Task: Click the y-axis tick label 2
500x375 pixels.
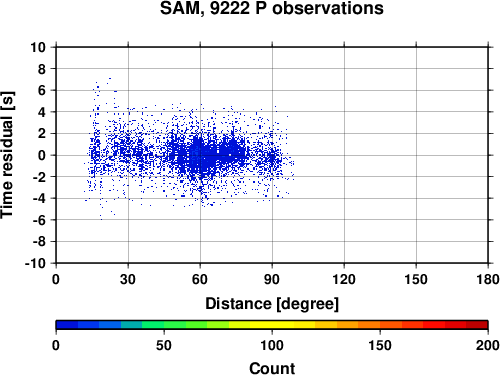Action: (42, 134)
